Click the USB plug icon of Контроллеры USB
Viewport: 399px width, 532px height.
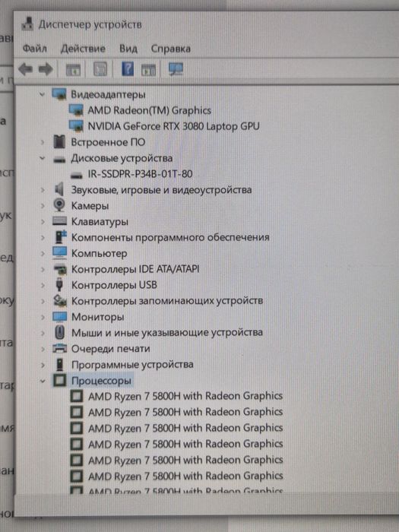point(59,285)
